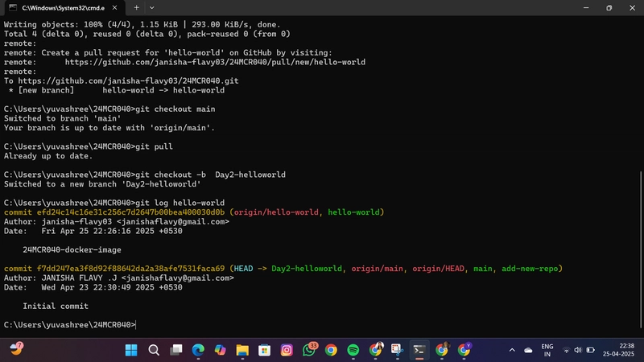Click the 'git log hello-world' command
Screen dimensions: 644x362
point(180,203)
